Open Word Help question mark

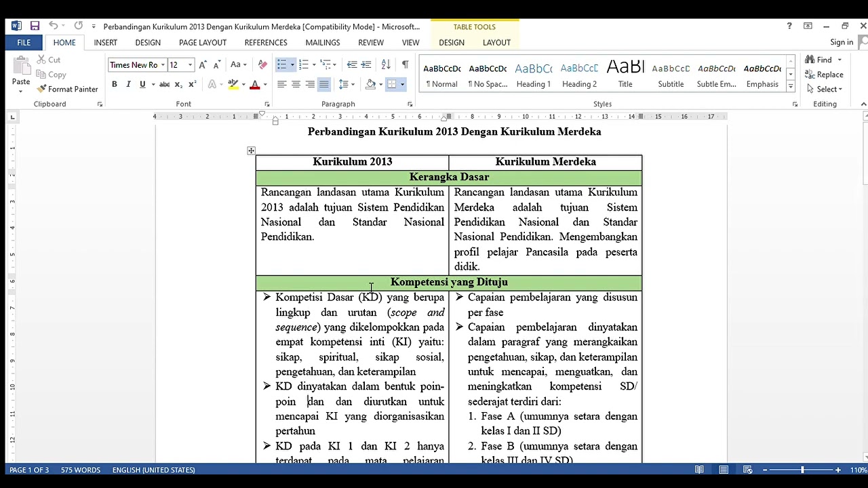point(789,26)
